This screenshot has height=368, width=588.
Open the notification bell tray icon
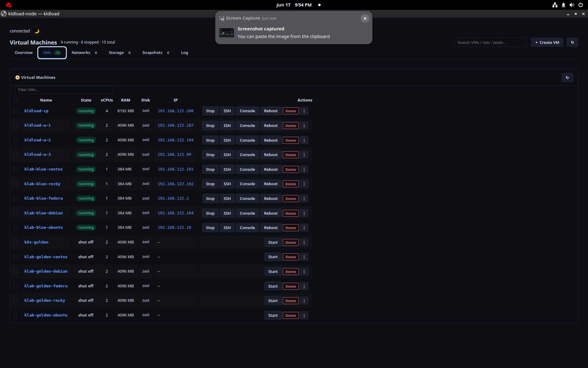point(563,5)
